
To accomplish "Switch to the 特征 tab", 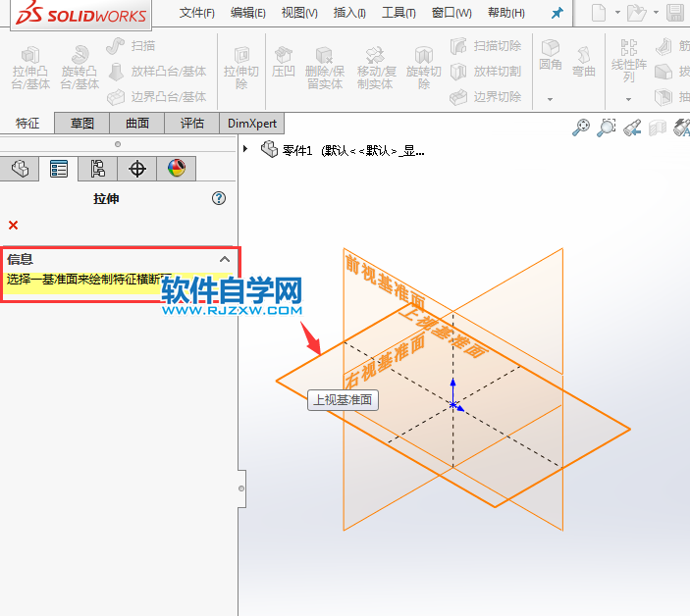I will (27, 124).
